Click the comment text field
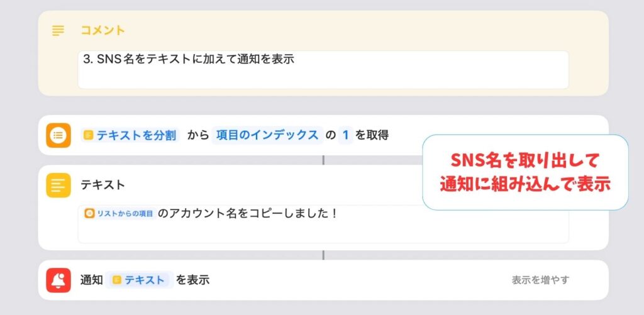The width and height of the screenshot is (644, 315). (323, 70)
